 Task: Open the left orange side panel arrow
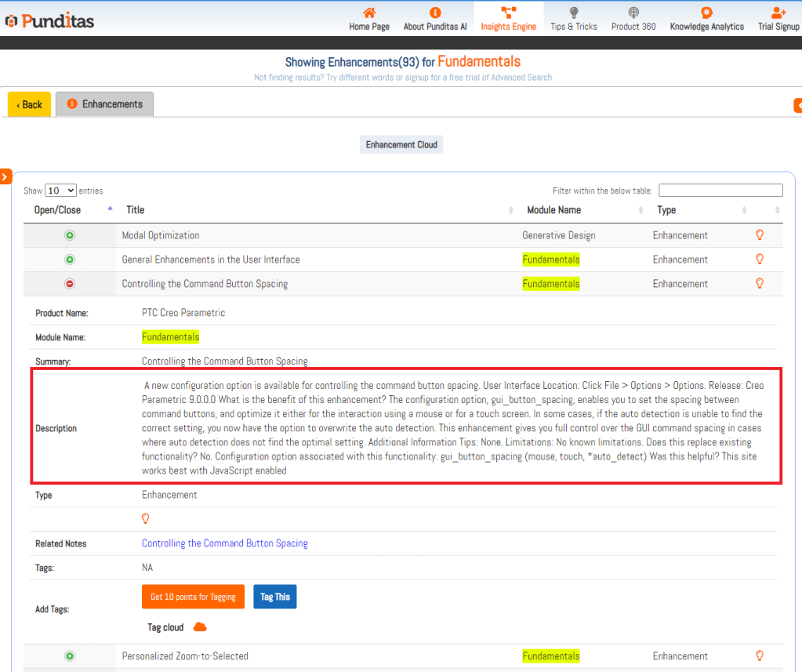[x=5, y=177]
